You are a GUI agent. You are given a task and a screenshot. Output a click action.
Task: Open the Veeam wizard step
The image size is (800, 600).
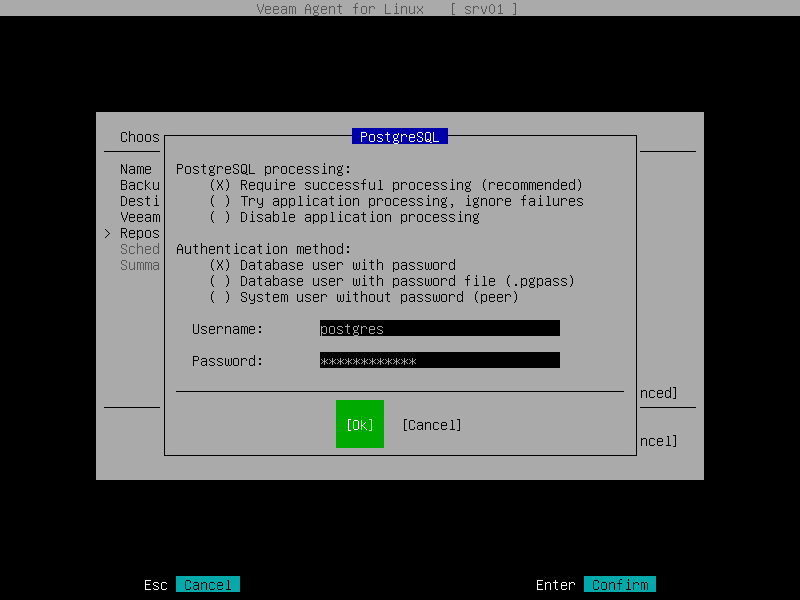139,217
